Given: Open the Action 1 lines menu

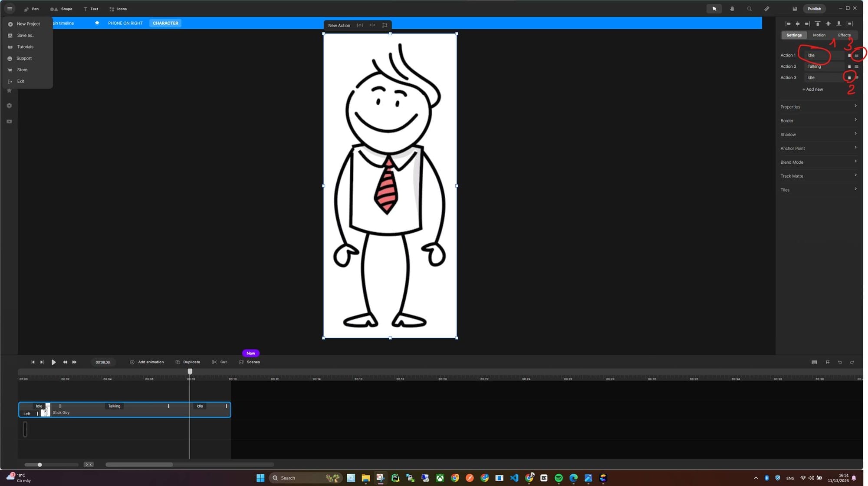Looking at the screenshot, I should 856,55.
